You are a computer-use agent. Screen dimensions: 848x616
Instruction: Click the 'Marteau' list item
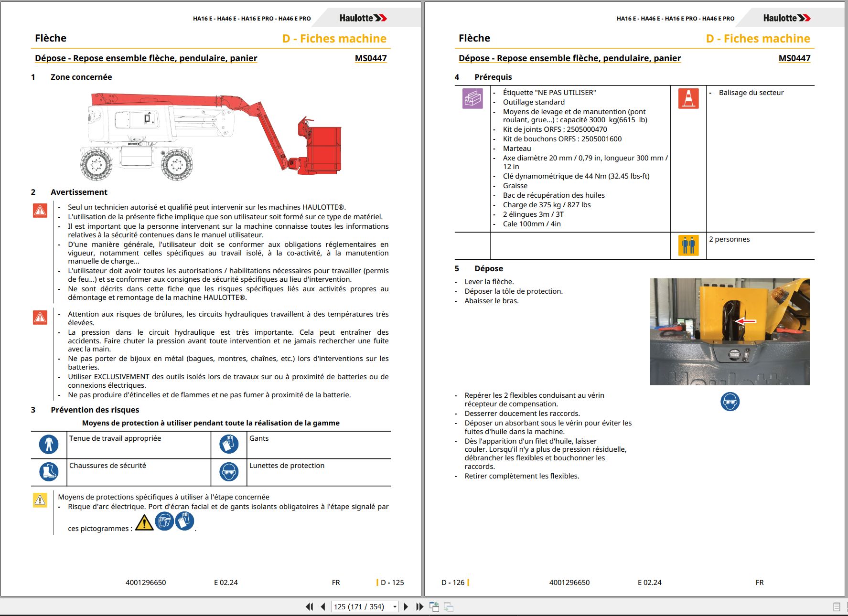(517, 149)
